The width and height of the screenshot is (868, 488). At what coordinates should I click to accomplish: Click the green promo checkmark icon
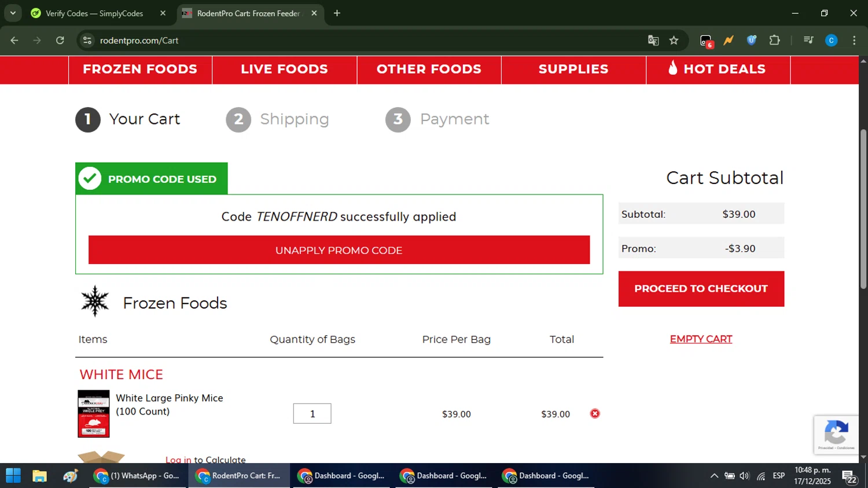(x=90, y=178)
